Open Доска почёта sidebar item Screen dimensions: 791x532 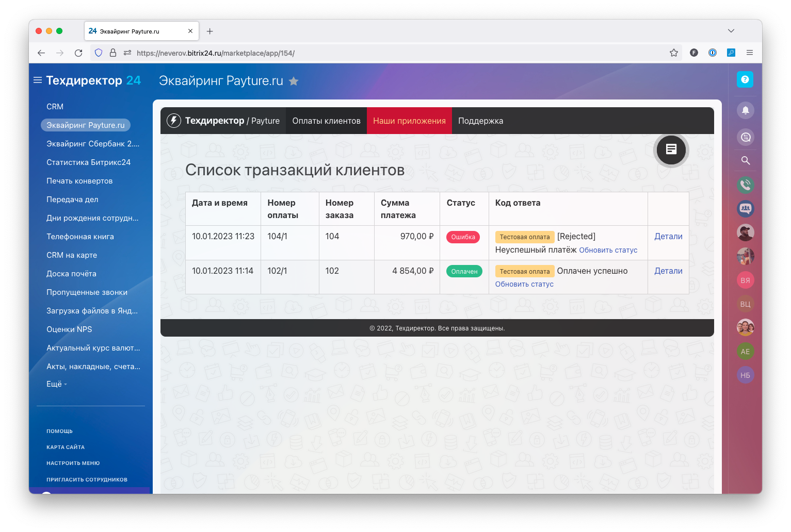(71, 274)
